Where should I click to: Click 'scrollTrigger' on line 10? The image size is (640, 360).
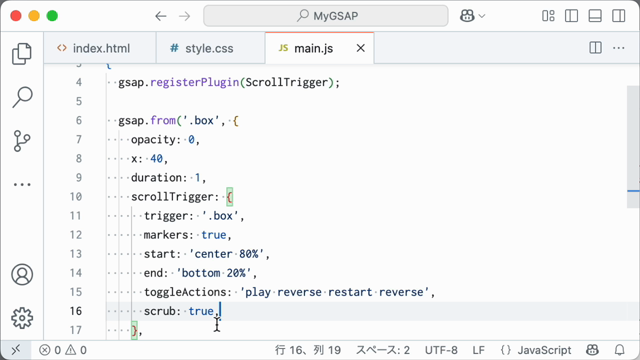[x=172, y=197]
